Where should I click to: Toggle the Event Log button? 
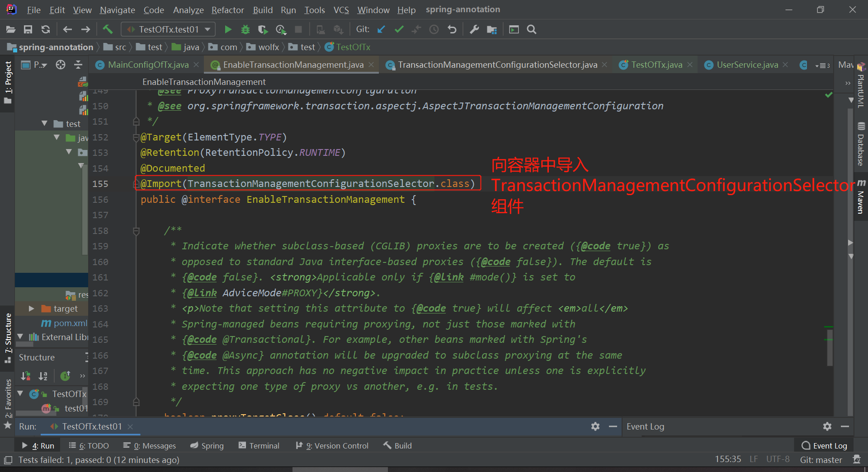824,445
